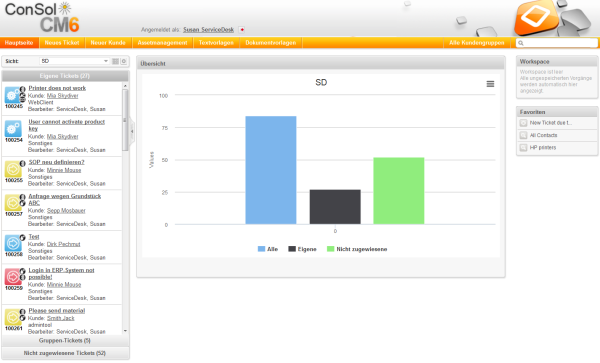Click the icon next to HP printers favorite
Image resolution: width=600 pixels, height=363 pixels.
(x=523, y=148)
